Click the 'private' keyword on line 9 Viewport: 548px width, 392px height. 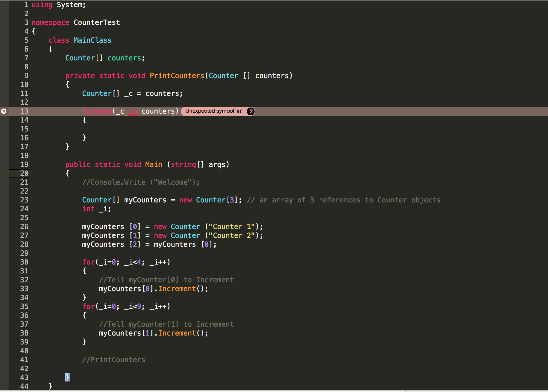click(80, 76)
